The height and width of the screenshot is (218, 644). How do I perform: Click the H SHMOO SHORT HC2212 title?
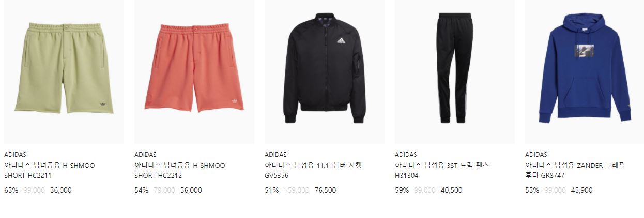(180, 170)
